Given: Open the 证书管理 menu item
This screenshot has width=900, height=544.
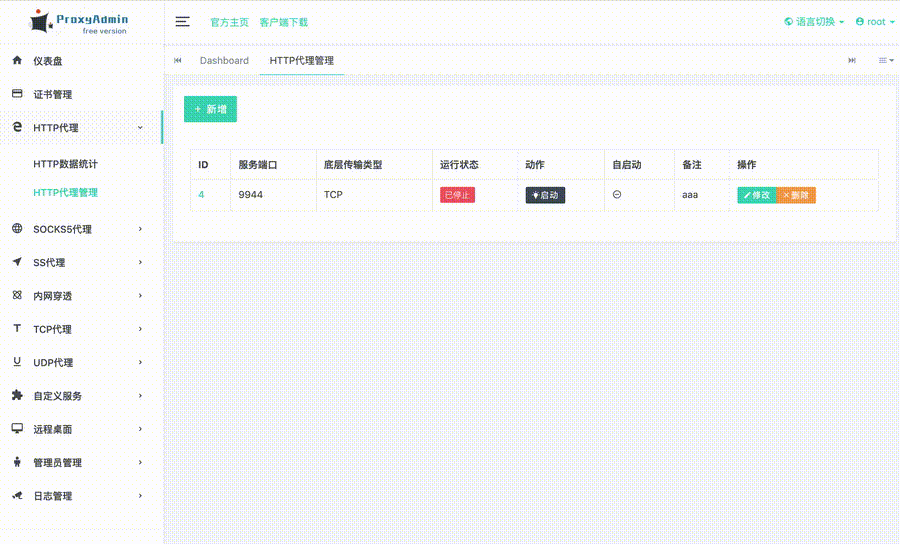Looking at the screenshot, I should (82, 94).
